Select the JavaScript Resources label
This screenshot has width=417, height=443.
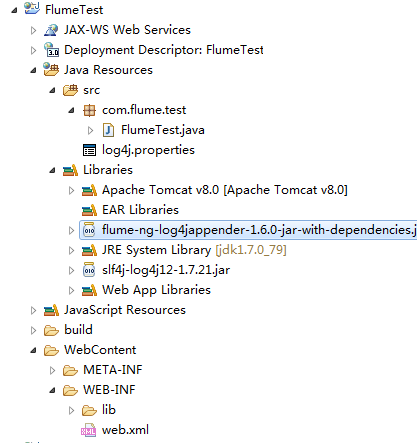pyautogui.click(x=125, y=310)
